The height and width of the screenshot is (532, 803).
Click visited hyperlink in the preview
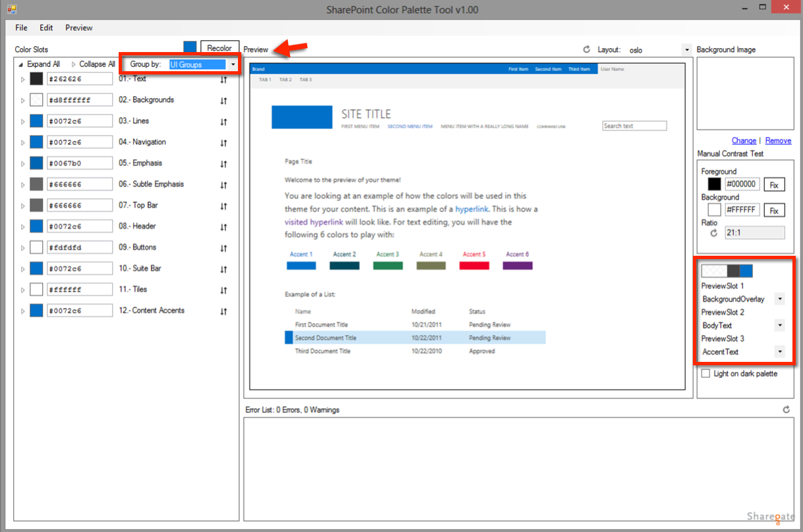314,222
